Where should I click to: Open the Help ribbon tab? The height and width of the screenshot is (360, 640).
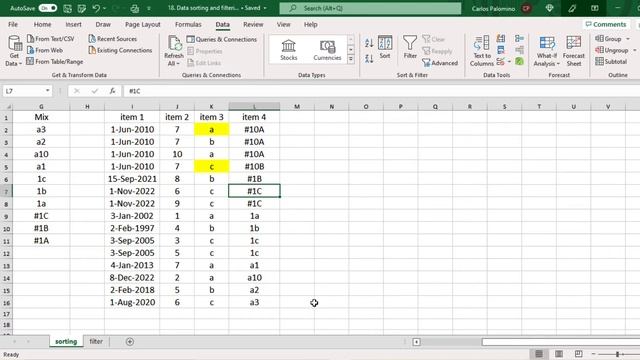(311, 24)
